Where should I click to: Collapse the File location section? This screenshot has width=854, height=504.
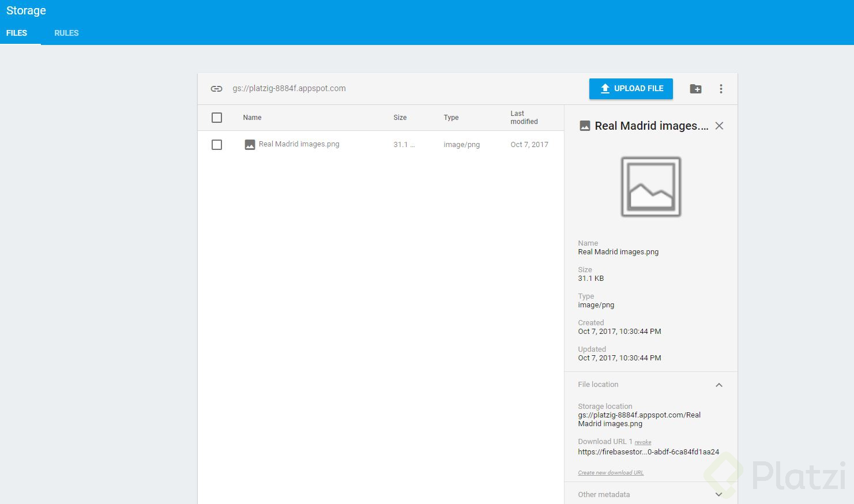719,385
